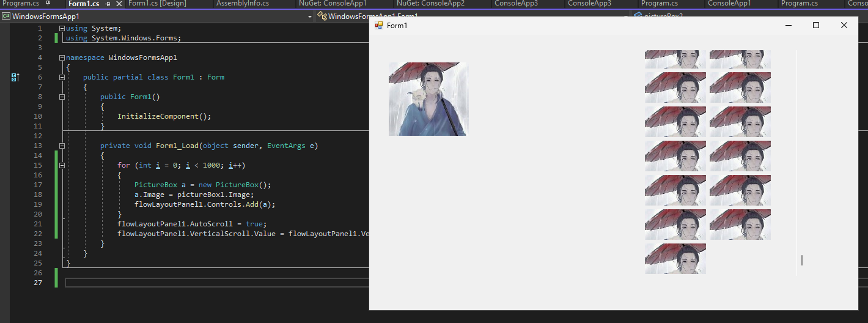Click the class icon before WindowsFormsApp1.Form1
This screenshot has width=868, height=323.
[x=322, y=17]
